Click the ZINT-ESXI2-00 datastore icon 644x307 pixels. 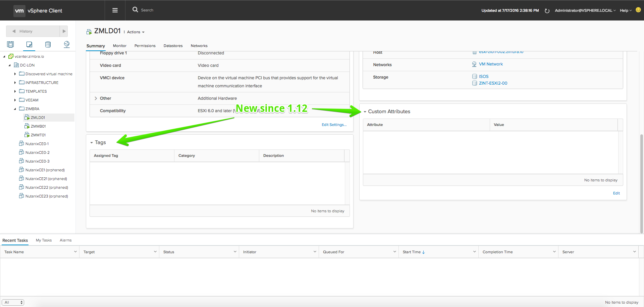[475, 83]
